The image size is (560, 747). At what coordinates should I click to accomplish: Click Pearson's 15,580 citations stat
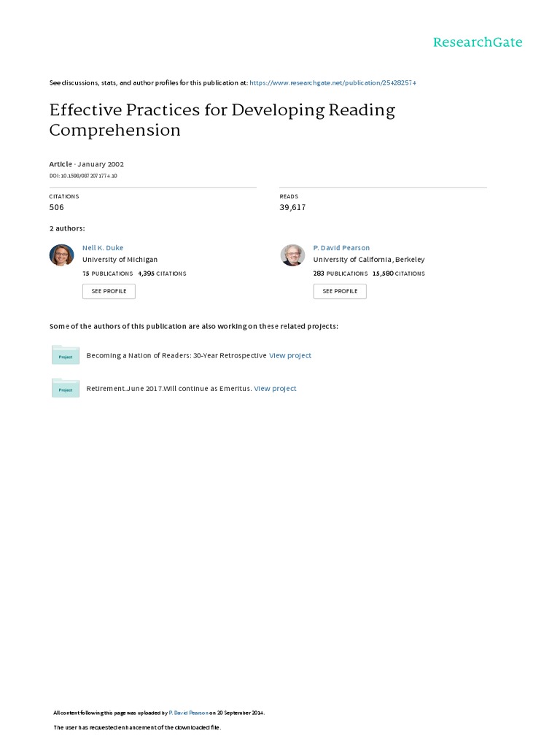pyautogui.click(x=398, y=274)
